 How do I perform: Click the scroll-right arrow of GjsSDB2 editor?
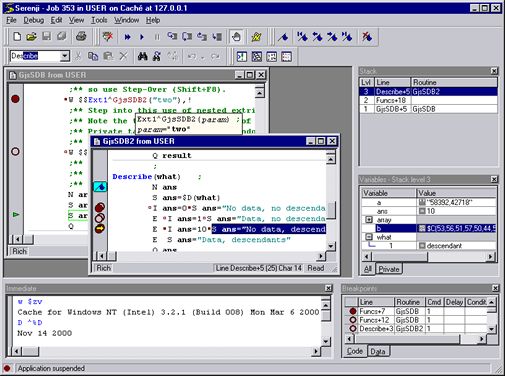click(x=320, y=256)
